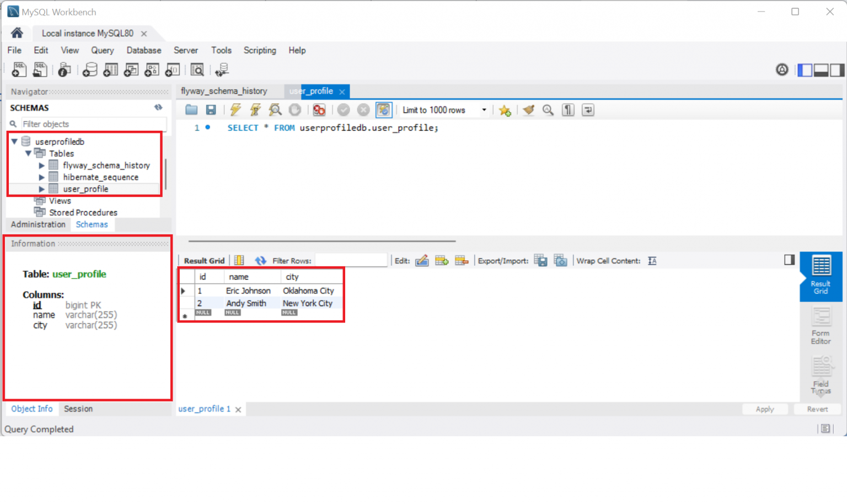Create a new stored procedure icon
Image resolution: width=847 pixels, height=504 pixels.
(x=152, y=69)
